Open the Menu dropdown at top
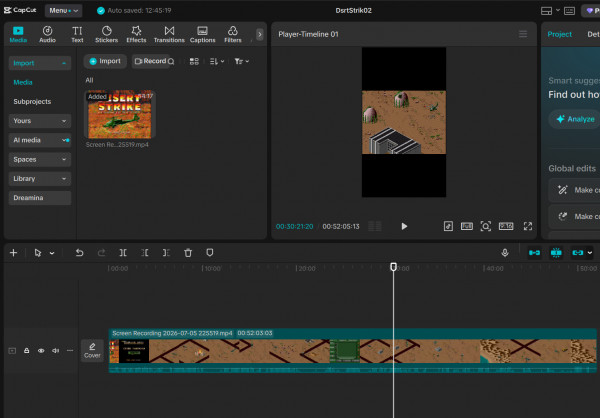Viewport: 600px width, 418px height. click(x=64, y=11)
